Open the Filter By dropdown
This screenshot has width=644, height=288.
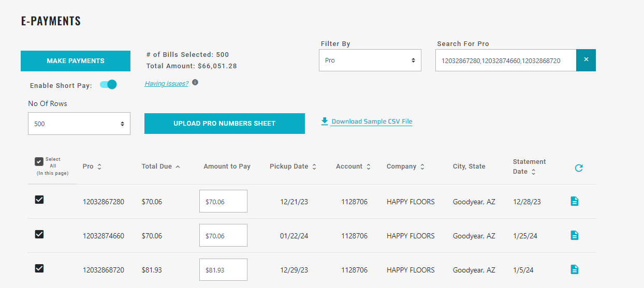pyautogui.click(x=370, y=60)
